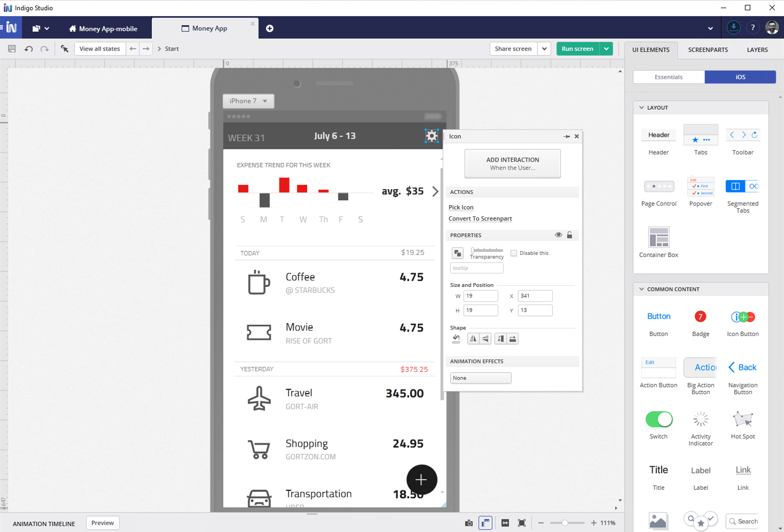
Task: Expand the expense trend chevron arrow
Action: point(435,191)
